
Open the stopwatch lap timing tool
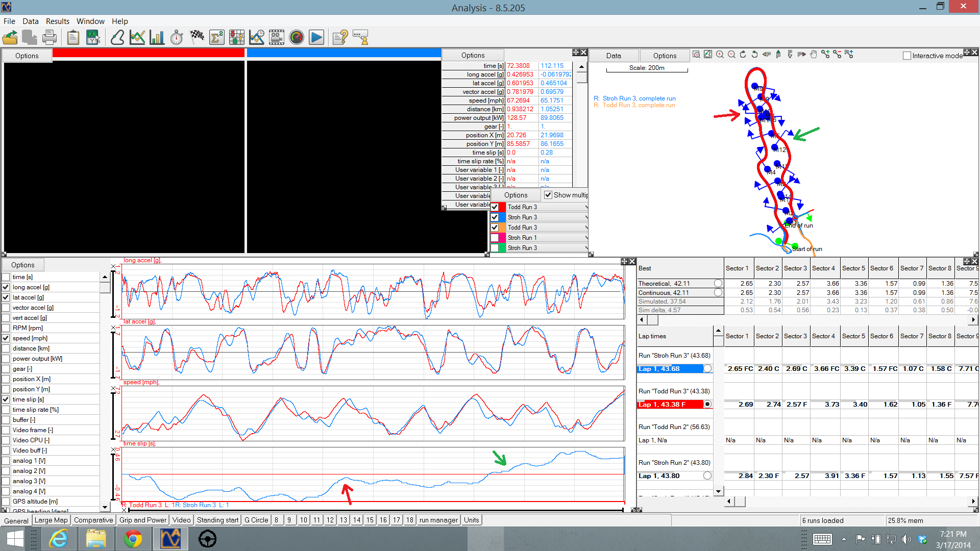click(x=177, y=37)
